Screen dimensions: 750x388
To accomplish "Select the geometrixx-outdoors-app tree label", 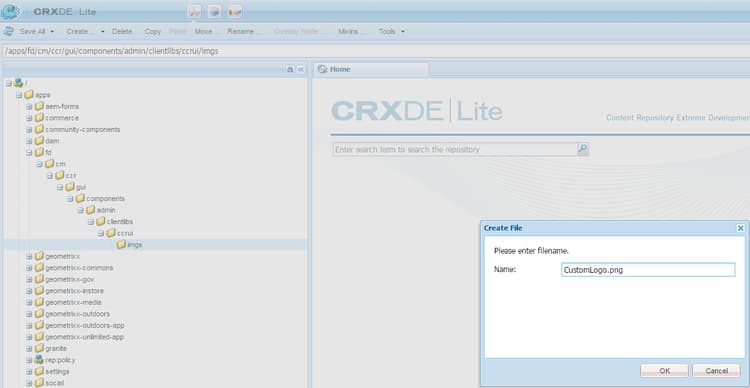I will point(85,325).
